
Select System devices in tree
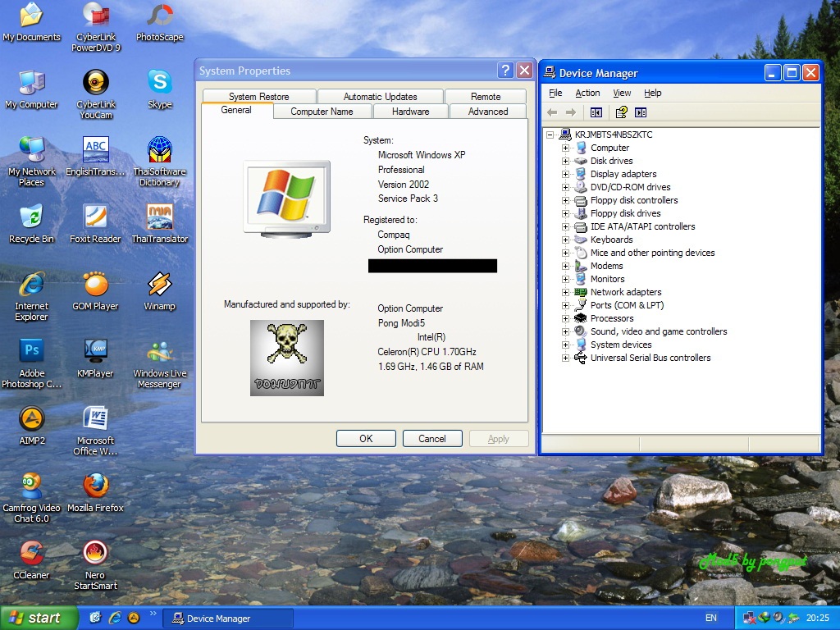(x=621, y=345)
